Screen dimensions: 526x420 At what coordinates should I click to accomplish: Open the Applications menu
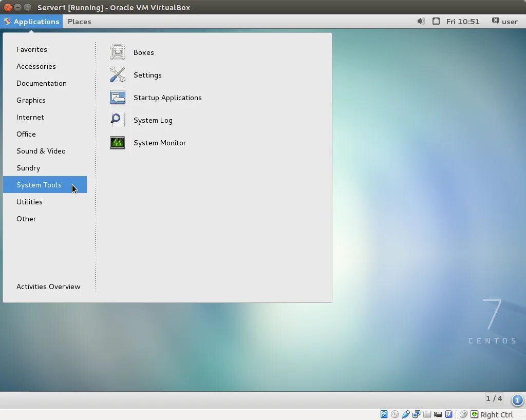click(31, 22)
